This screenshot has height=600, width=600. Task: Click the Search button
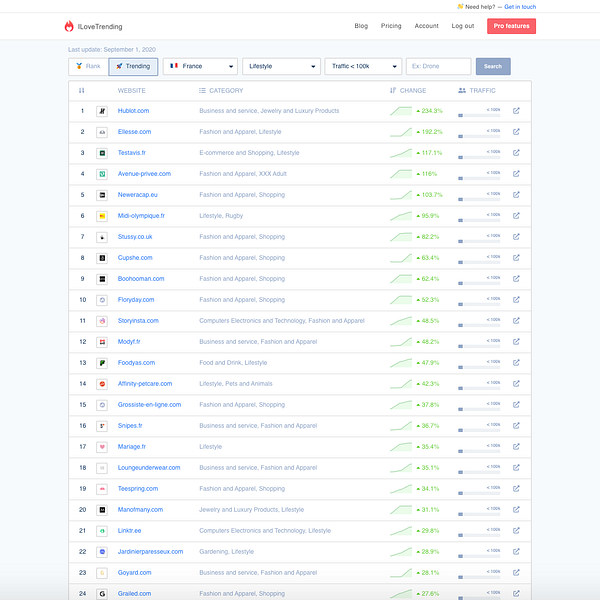pos(493,67)
